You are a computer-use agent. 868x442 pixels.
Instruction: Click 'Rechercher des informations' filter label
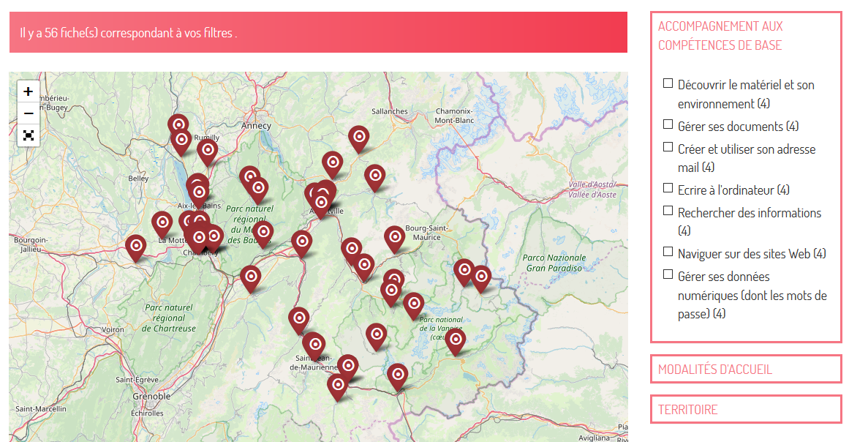[x=749, y=213]
